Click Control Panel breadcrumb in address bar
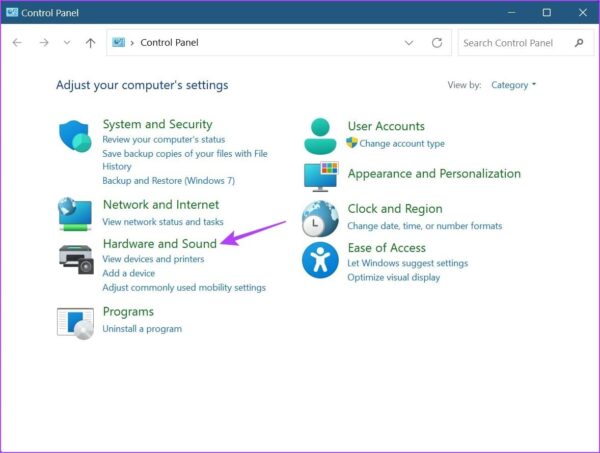This screenshot has width=600, height=453. (172, 43)
